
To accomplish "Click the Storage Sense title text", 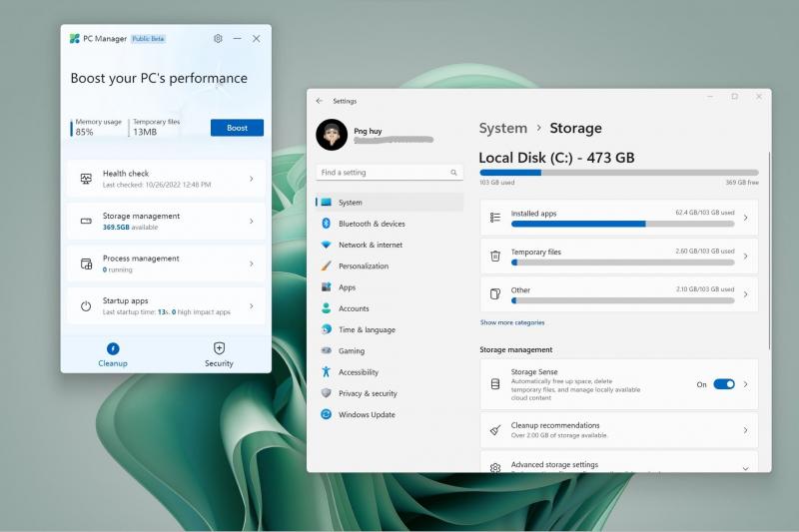I will [534, 372].
